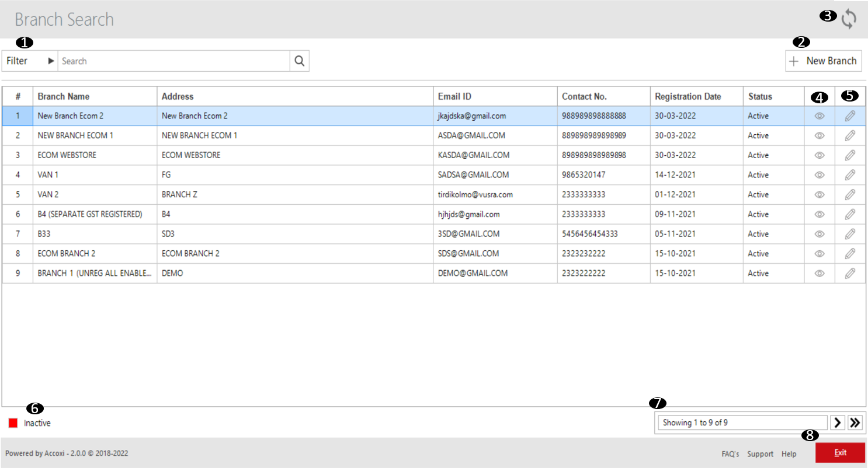This screenshot has width=868, height=468.
Task: Sort by Branch Name column header
Action: (x=95, y=96)
